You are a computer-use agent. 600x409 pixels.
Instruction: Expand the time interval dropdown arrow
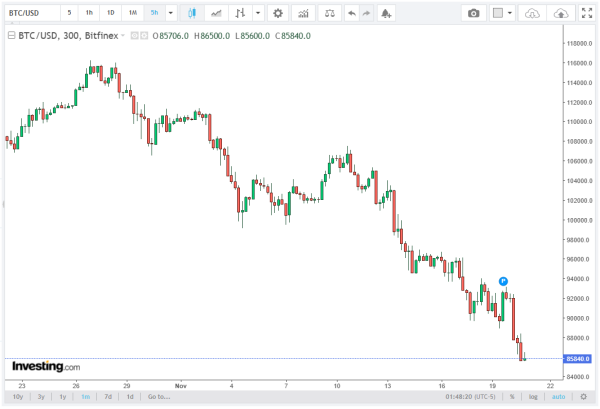point(171,13)
